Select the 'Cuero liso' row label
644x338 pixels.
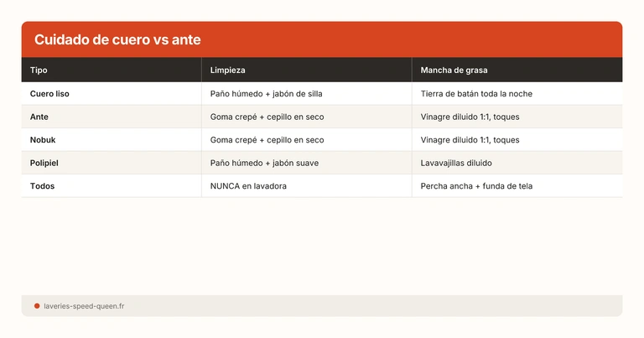pos(49,94)
